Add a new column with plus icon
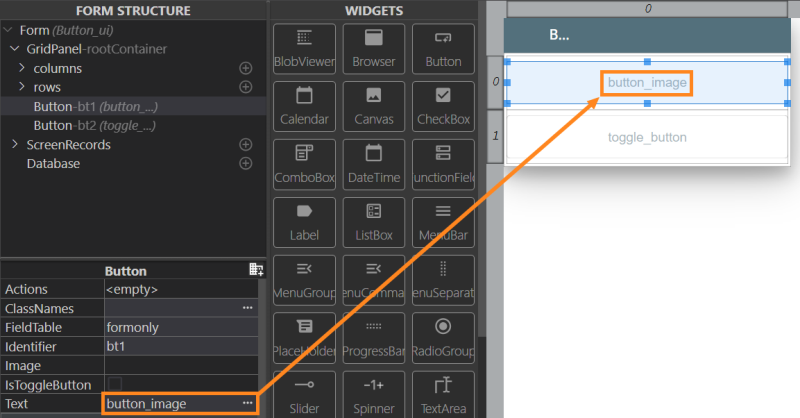 (246, 68)
